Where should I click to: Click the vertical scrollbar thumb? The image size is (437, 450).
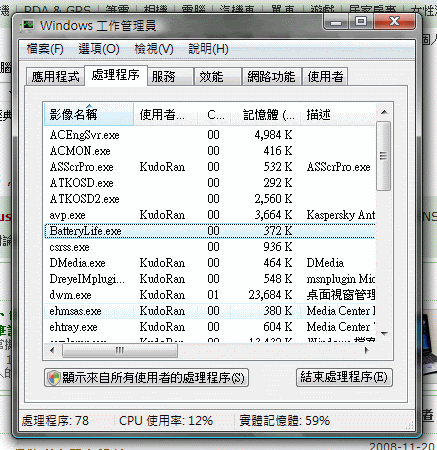[x=384, y=156]
